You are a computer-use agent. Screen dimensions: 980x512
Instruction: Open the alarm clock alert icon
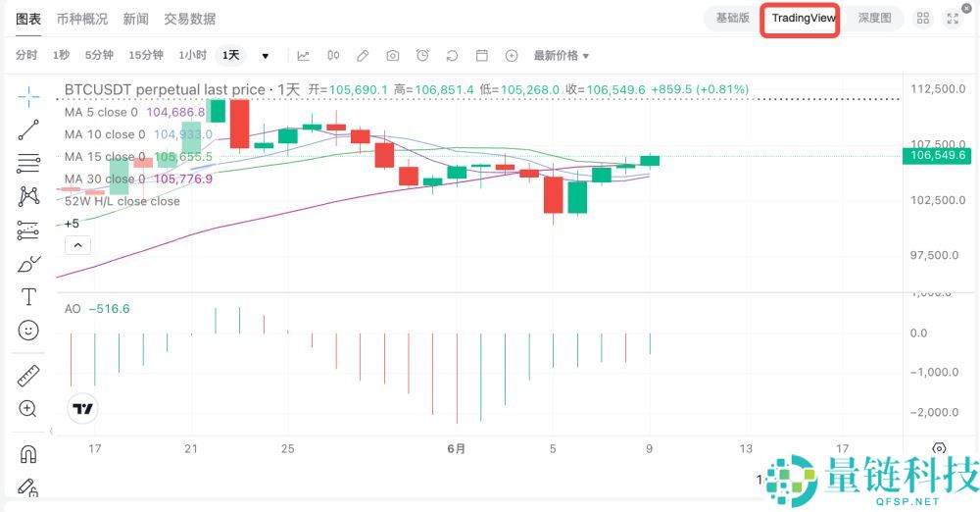422,56
